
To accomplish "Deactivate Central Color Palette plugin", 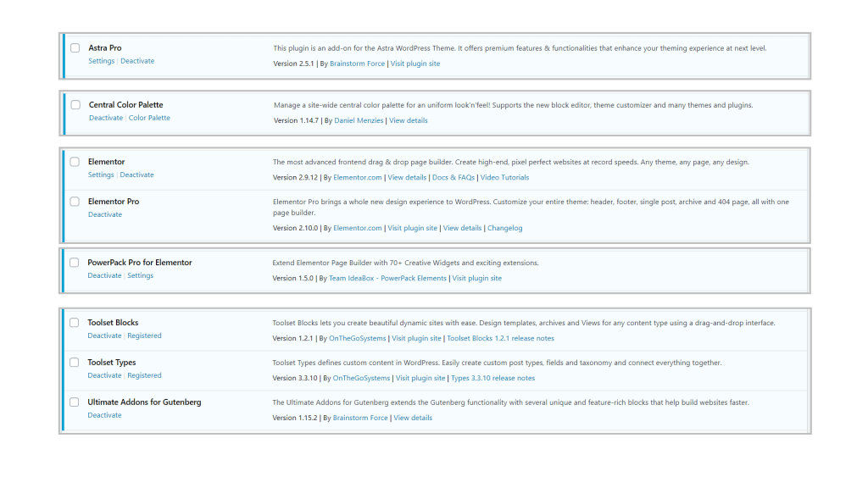I will pos(106,118).
